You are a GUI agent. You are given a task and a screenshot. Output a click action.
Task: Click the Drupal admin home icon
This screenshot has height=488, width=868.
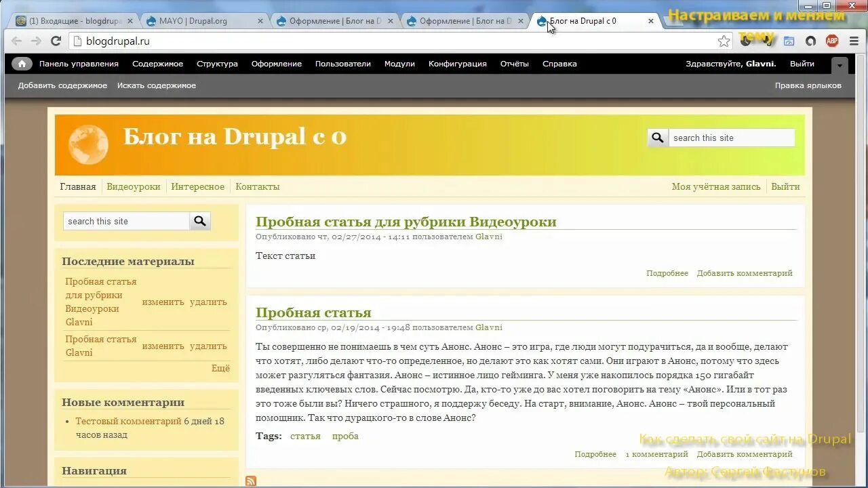22,64
